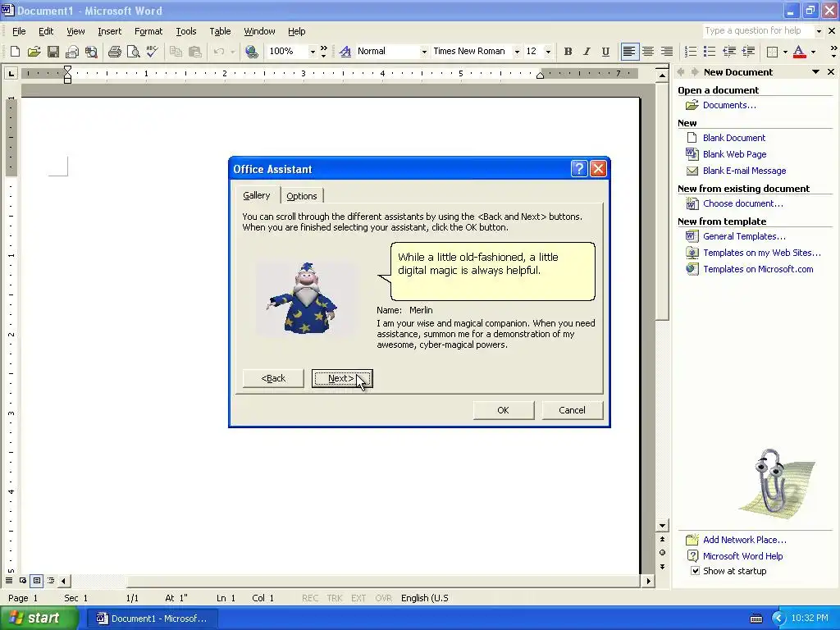Switch to Print Layout view button

pos(36,580)
